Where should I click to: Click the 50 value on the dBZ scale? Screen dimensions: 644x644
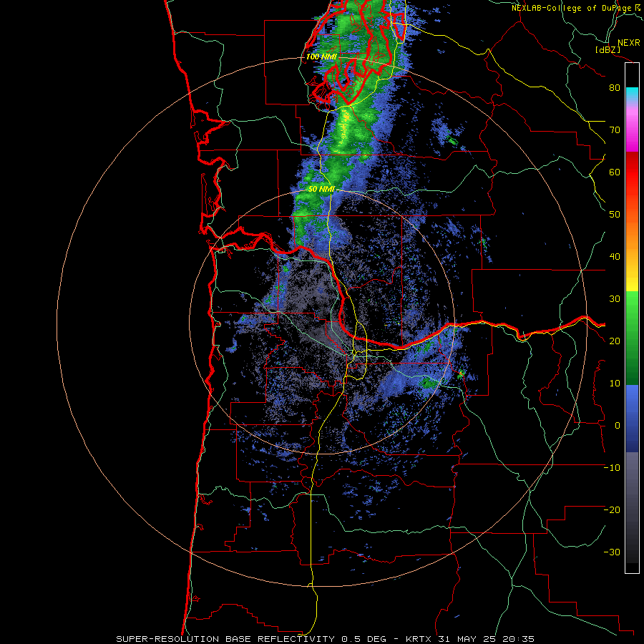[x=615, y=215]
